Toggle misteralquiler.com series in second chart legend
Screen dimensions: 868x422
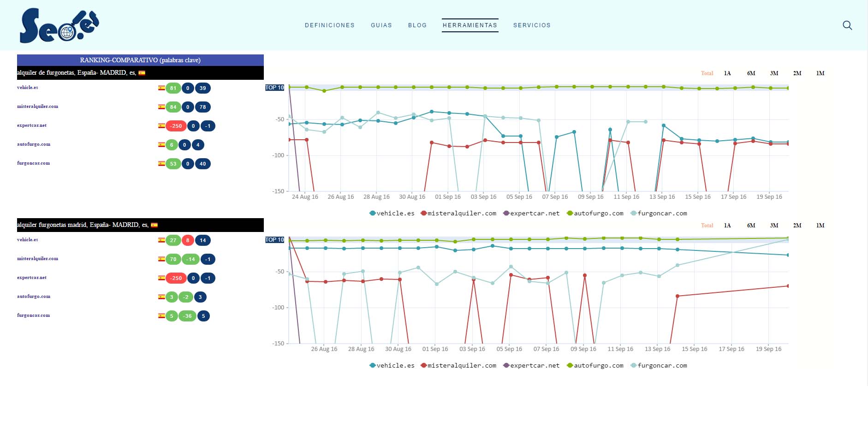[x=458, y=365]
